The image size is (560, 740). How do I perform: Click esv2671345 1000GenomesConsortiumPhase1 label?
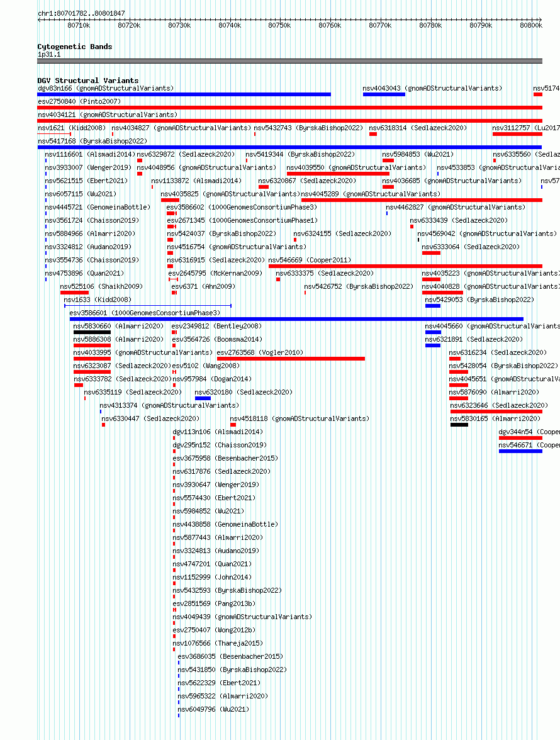tap(242, 220)
